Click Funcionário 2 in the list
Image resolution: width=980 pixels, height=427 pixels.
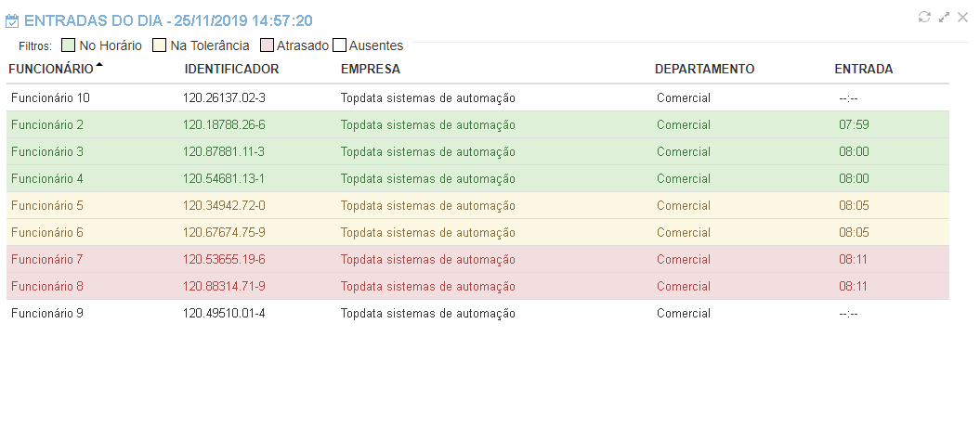[47, 124]
